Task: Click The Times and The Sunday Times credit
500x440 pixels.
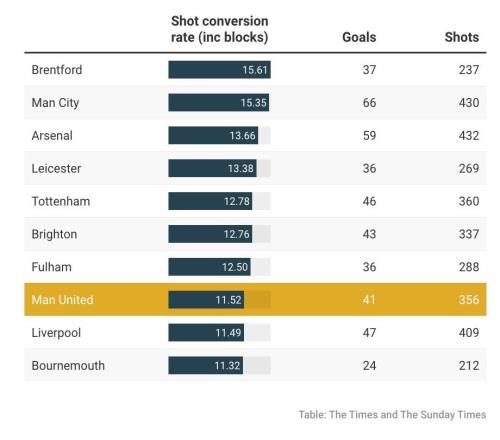Action: (x=392, y=415)
